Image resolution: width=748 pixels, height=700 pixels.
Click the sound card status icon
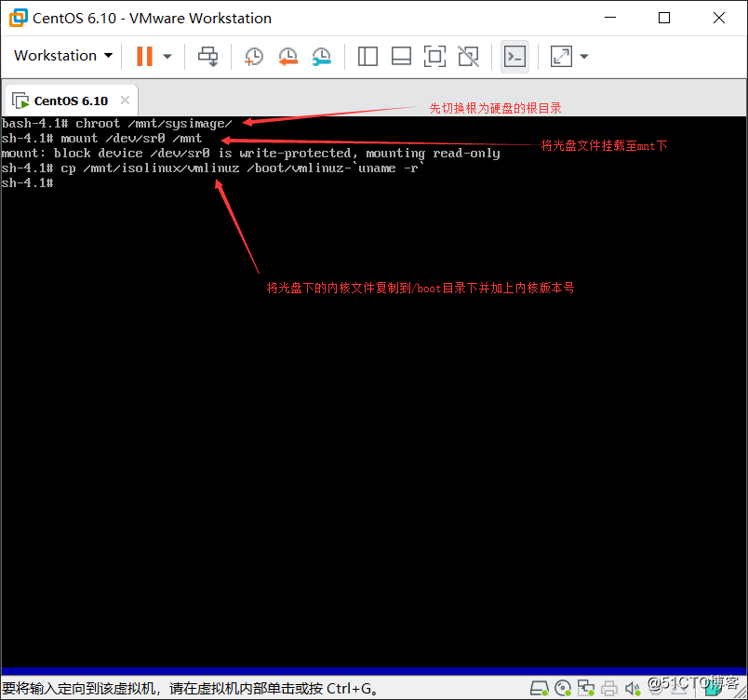(633, 689)
